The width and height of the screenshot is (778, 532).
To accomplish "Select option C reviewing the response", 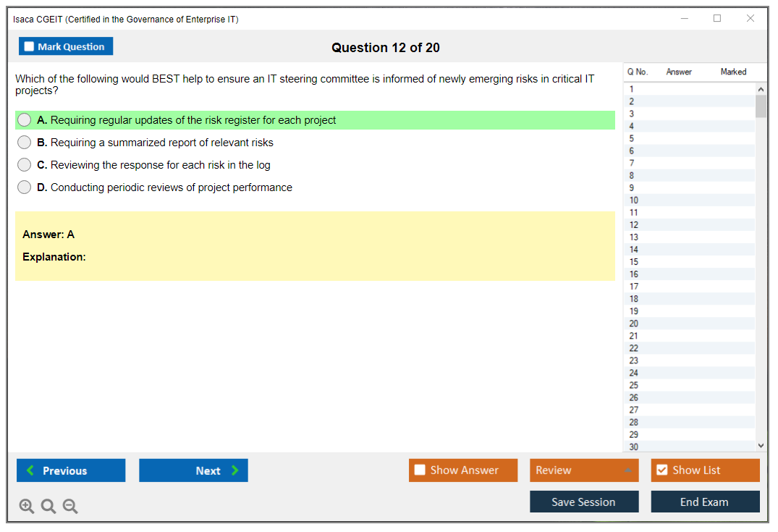I will point(25,165).
